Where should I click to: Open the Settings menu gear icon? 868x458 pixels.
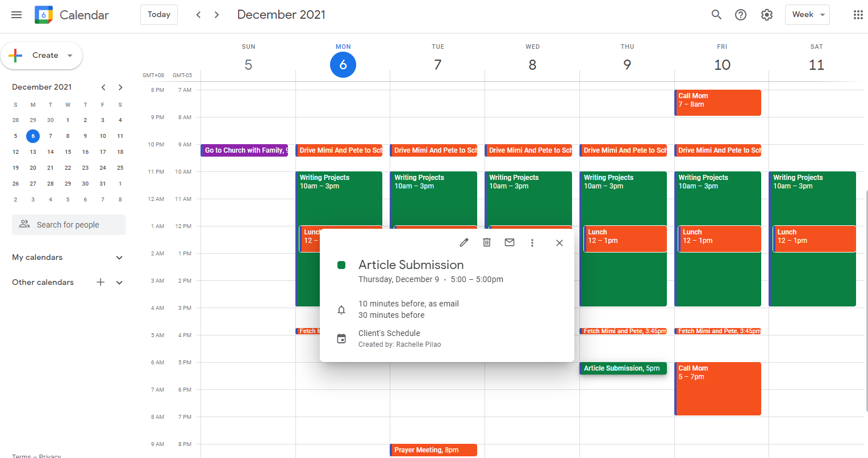click(767, 15)
